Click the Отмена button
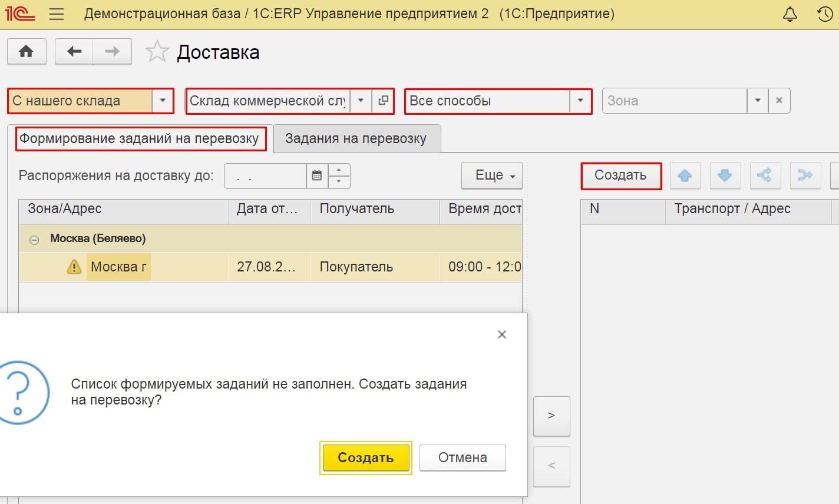The width and height of the screenshot is (839, 504). (462, 457)
